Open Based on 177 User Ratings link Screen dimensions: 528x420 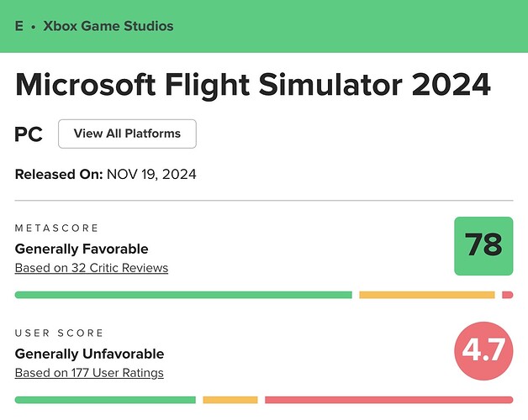89,373
